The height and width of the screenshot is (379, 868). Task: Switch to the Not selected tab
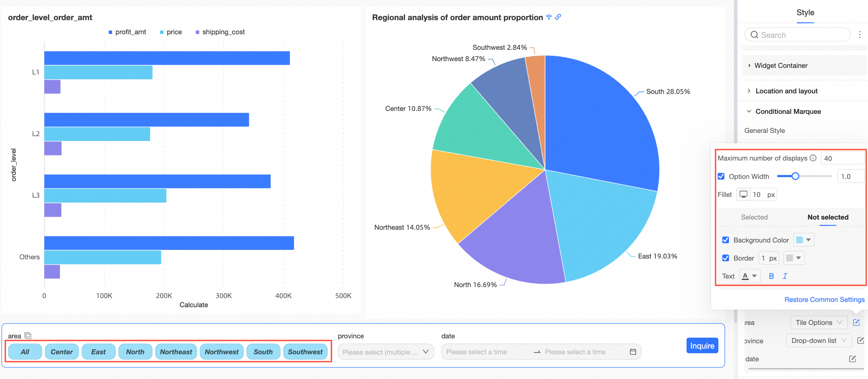point(828,217)
